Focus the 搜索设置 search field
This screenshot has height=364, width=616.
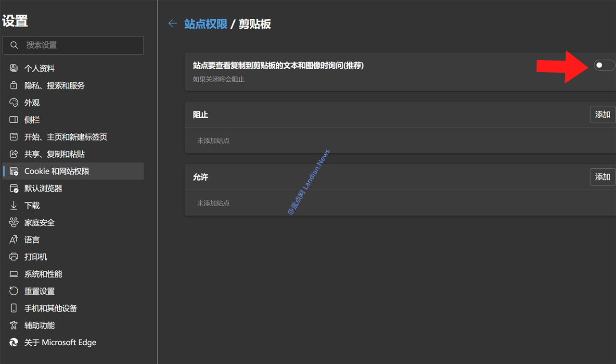point(73,45)
